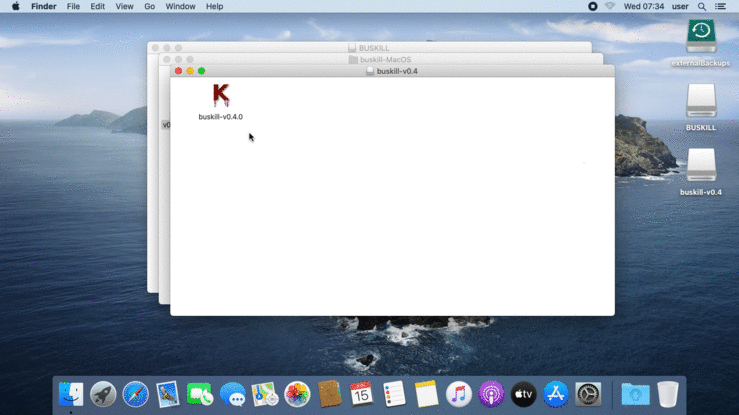Launch Reminders from the Dock
Image resolution: width=739 pixels, height=415 pixels.
pos(394,394)
